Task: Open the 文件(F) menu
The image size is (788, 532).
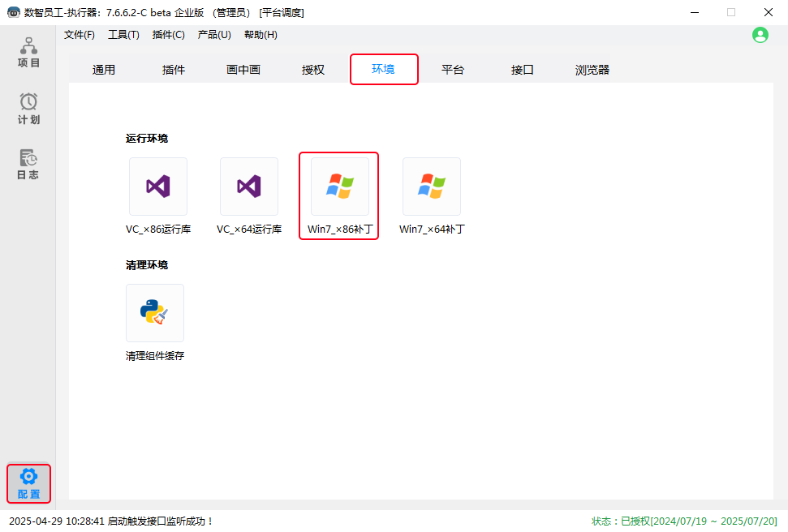Action: 80,35
